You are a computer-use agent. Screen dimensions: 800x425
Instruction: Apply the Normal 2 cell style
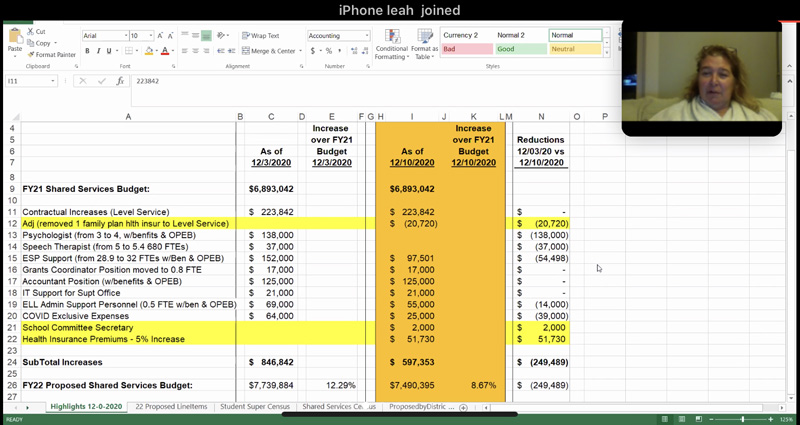520,35
